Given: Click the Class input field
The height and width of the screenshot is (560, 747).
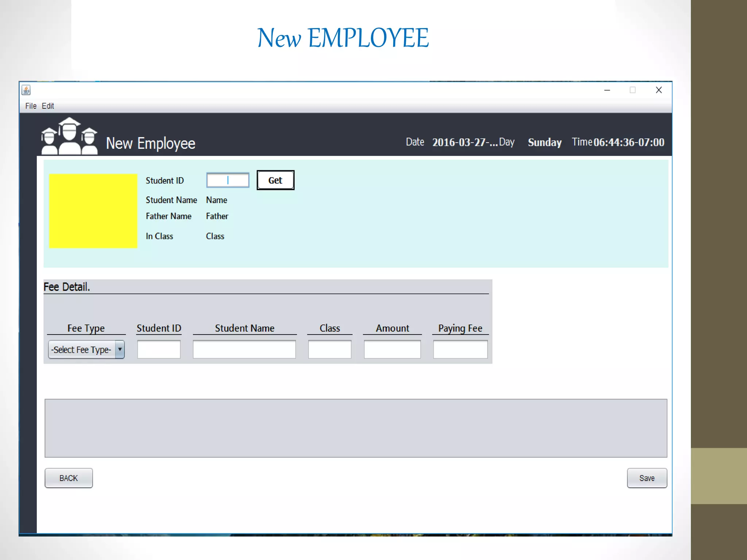Looking at the screenshot, I should (x=330, y=349).
